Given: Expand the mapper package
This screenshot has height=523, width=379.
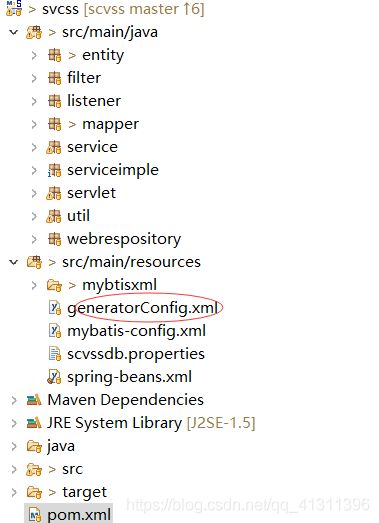Looking at the screenshot, I should click(x=34, y=124).
